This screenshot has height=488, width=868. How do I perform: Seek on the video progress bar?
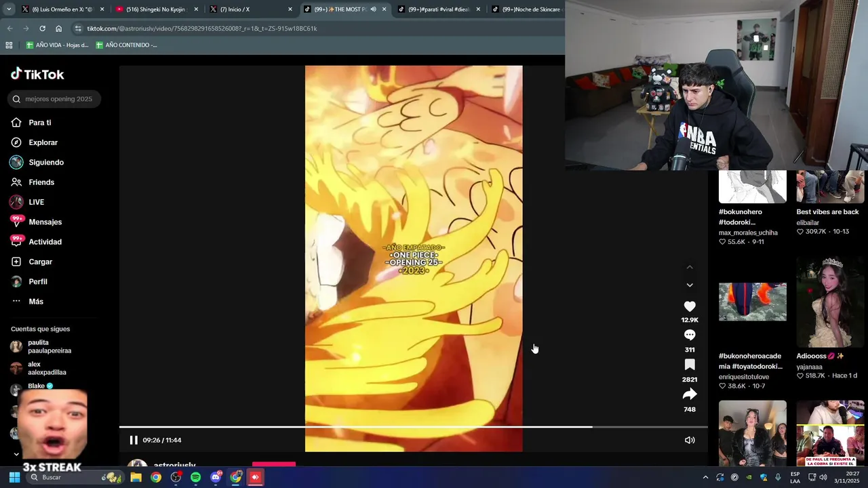pyautogui.click(x=414, y=427)
